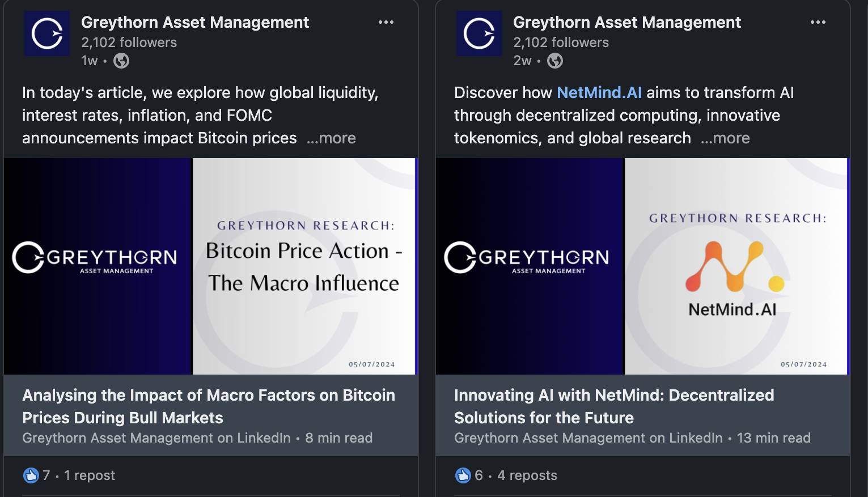Image resolution: width=868 pixels, height=497 pixels.
Task: Open three-dot menu on NetMind post
Action: pyautogui.click(x=818, y=22)
